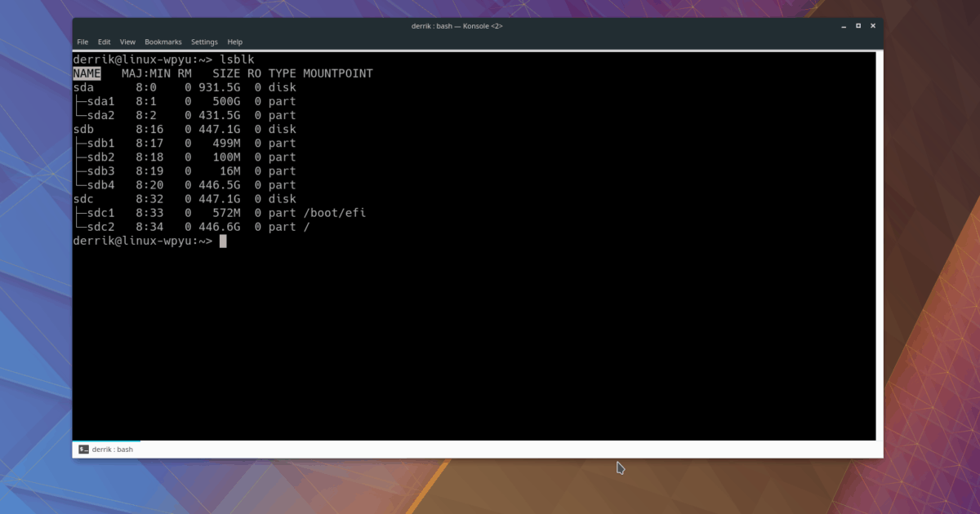The image size is (980, 514).
Task: Open the View menu
Action: point(127,42)
